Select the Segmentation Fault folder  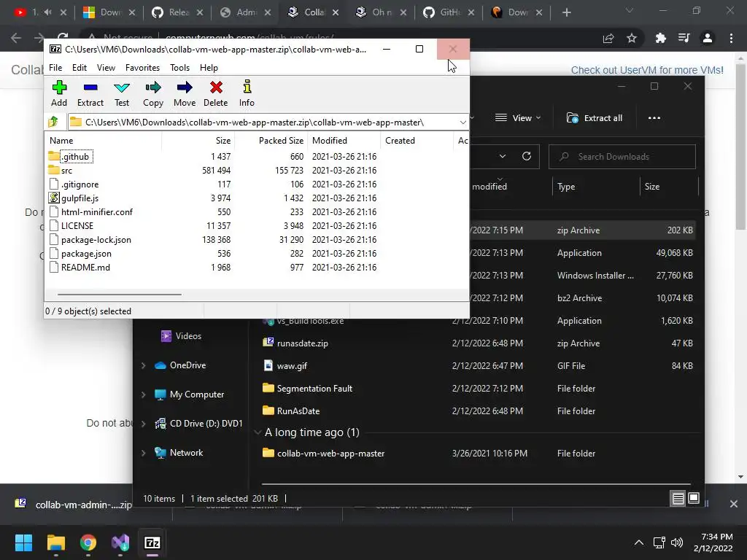tap(314, 389)
